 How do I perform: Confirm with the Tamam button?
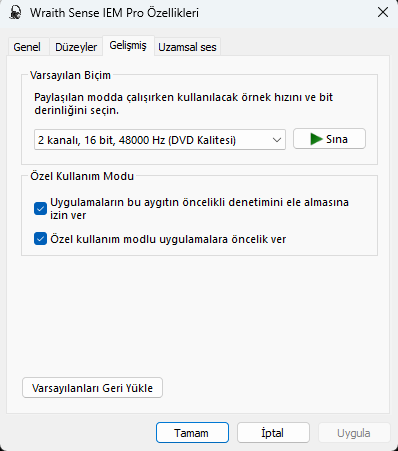point(192,433)
